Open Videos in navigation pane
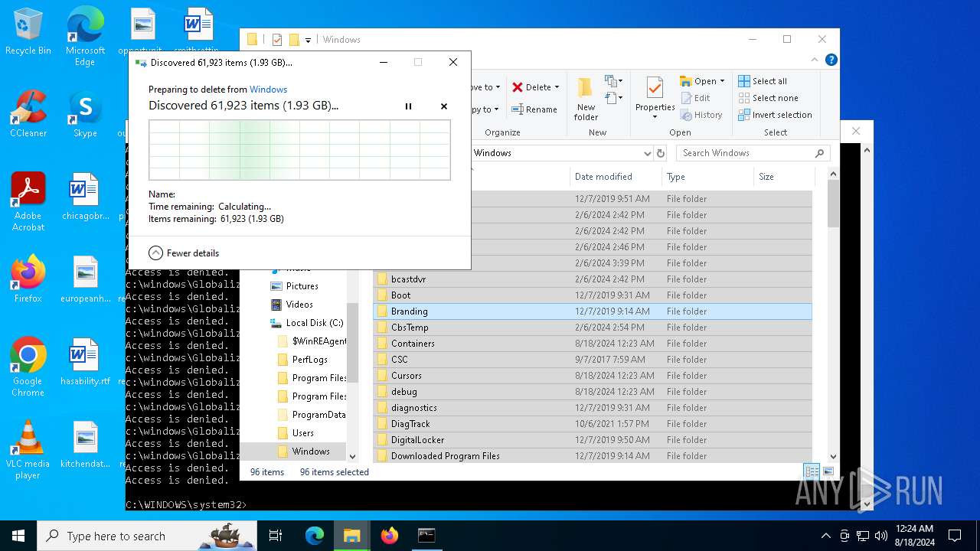980x551 pixels. click(299, 305)
